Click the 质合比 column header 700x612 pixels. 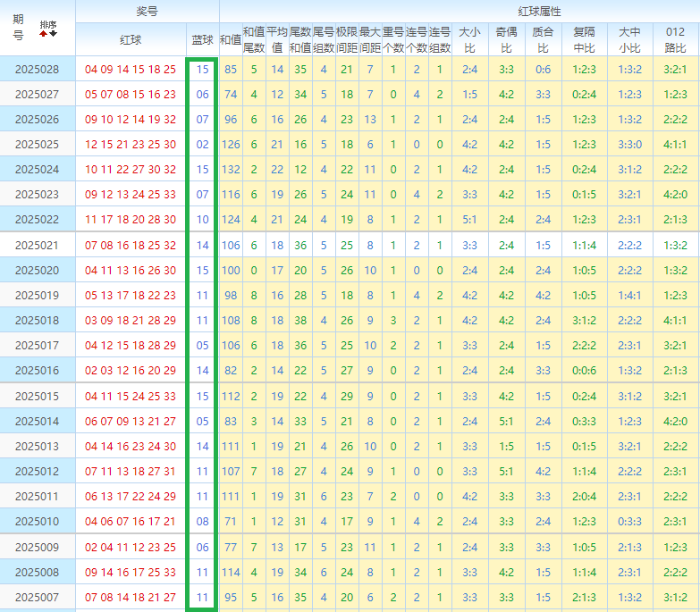pos(543,39)
